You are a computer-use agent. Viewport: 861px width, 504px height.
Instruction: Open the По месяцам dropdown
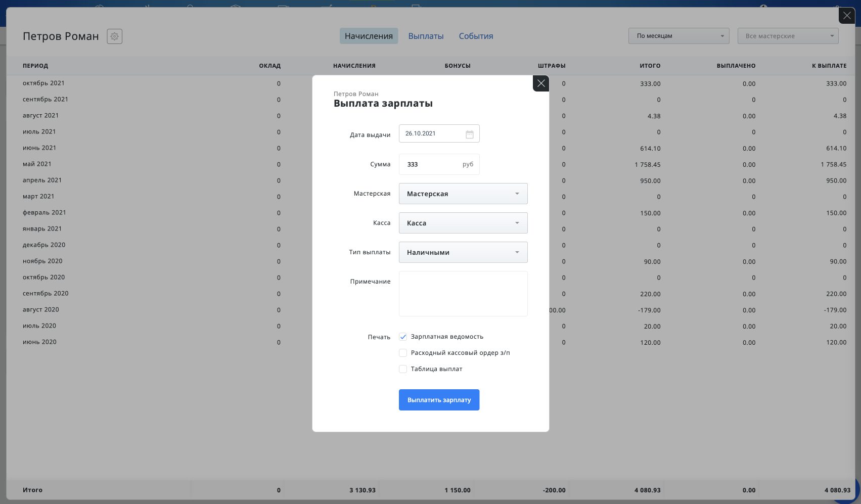[x=678, y=36]
